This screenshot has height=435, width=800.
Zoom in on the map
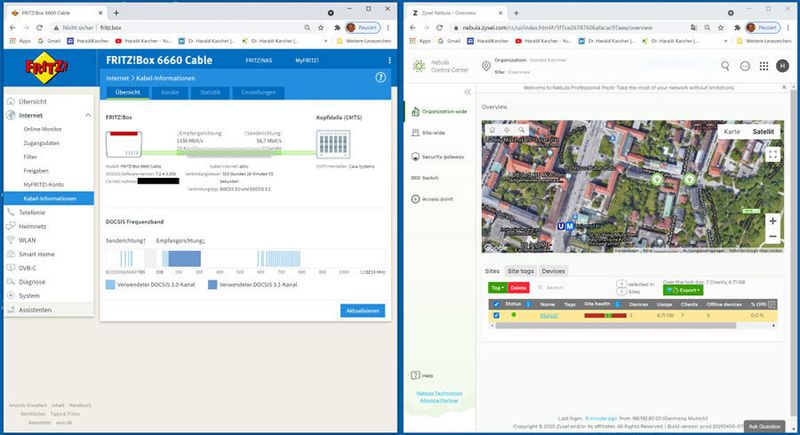(772, 221)
